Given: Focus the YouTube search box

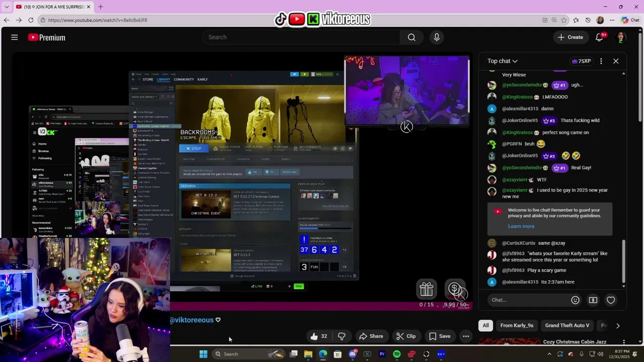Looking at the screenshot, I should tap(302, 37).
